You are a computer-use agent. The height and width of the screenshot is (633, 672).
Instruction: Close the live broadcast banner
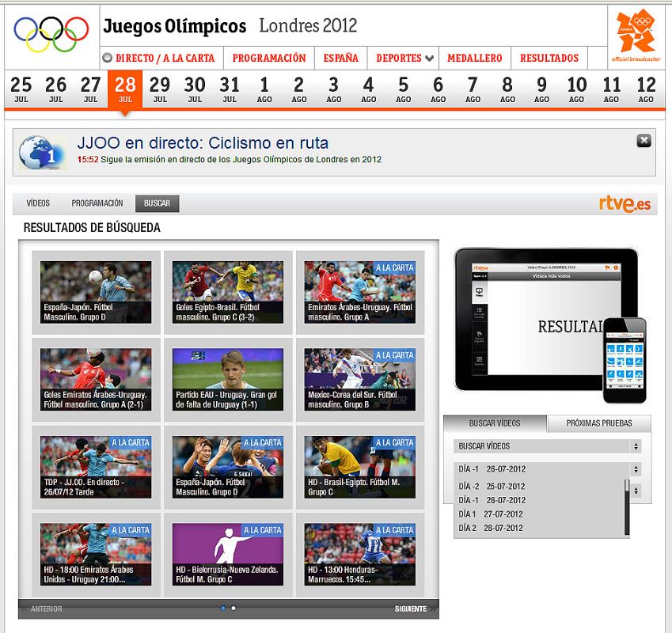tap(644, 141)
